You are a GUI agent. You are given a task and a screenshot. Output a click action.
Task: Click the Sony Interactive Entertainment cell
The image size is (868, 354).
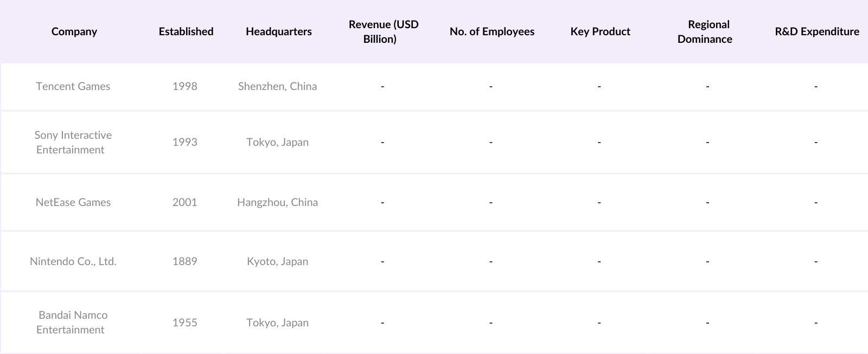[x=73, y=142]
